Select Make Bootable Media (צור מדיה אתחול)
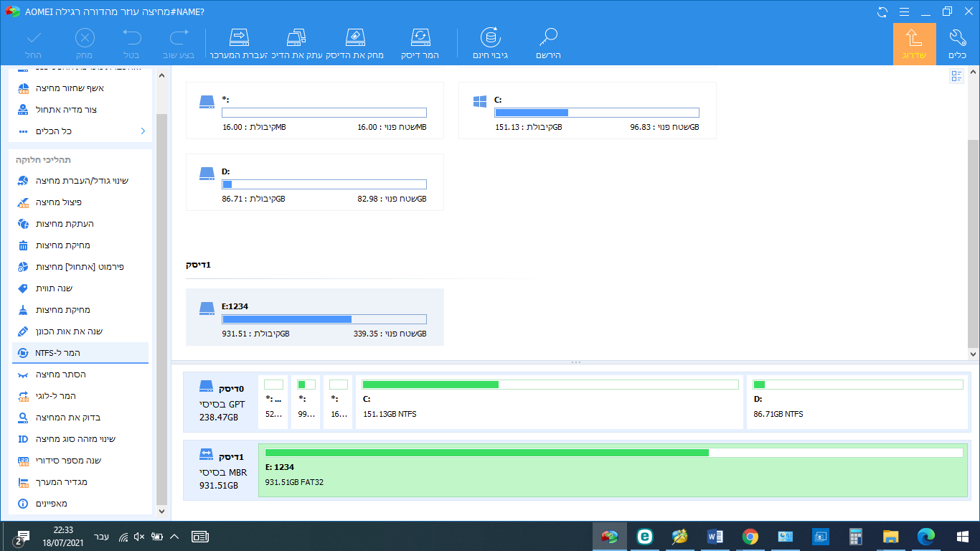 (80, 110)
